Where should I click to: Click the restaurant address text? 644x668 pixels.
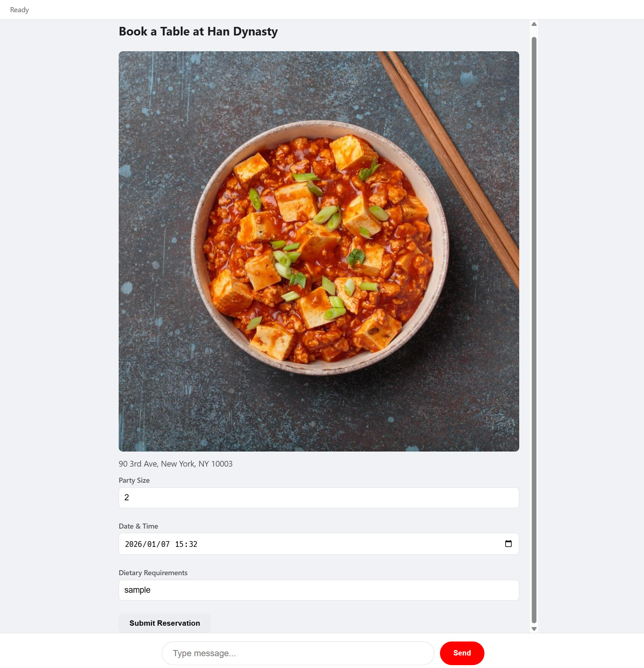click(176, 464)
